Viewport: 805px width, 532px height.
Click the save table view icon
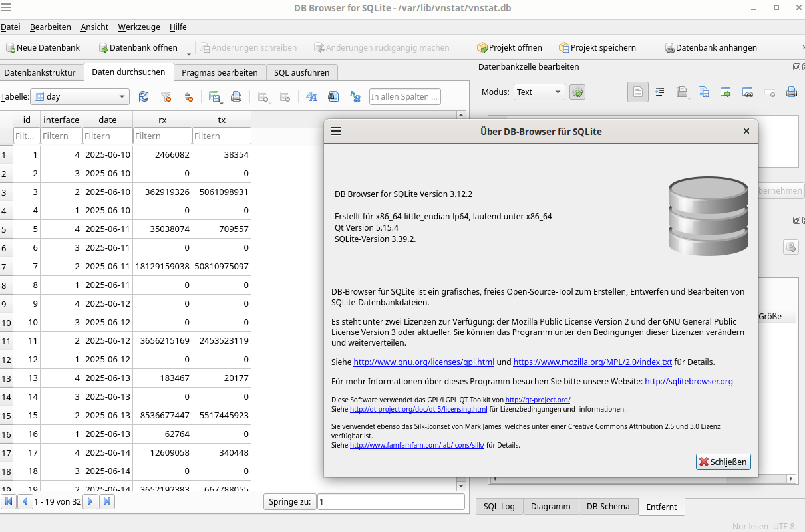(x=214, y=96)
